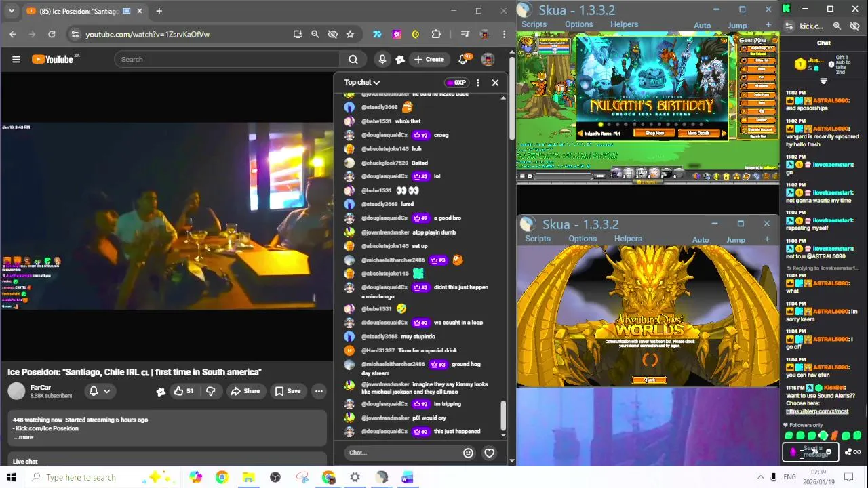868x488 pixels.
Task: Open Chrome three-dot menu
Action: (x=504, y=34)
